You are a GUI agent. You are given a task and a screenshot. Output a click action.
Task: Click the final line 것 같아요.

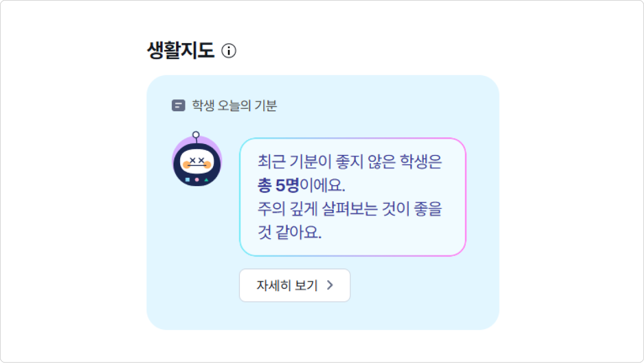[290, 232]
